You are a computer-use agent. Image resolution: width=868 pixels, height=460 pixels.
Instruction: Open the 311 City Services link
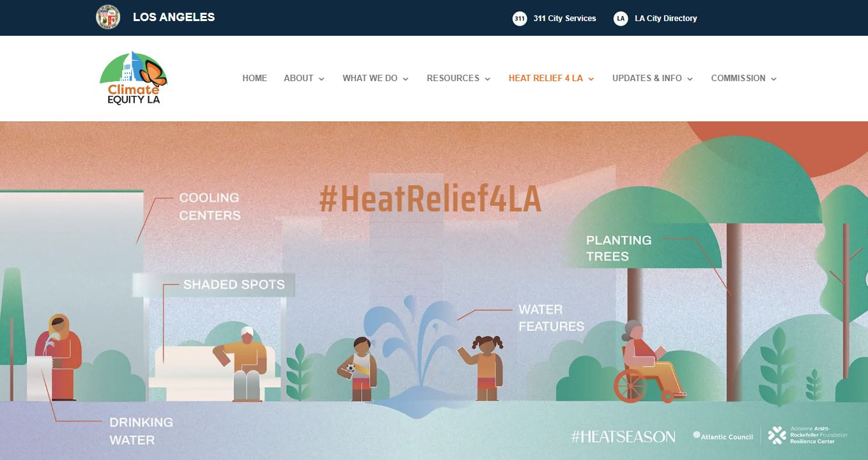[564, 19]
